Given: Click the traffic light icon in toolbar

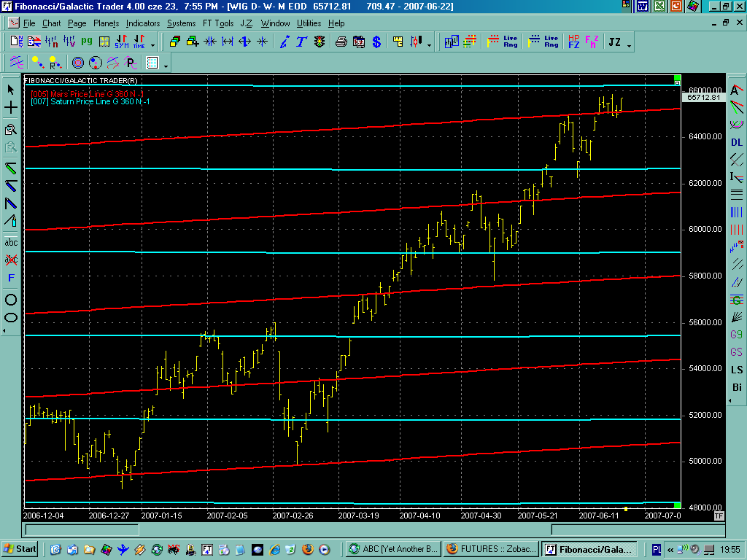Looking at the screenshot, I should pyautogui.click(x=320, y=42).
